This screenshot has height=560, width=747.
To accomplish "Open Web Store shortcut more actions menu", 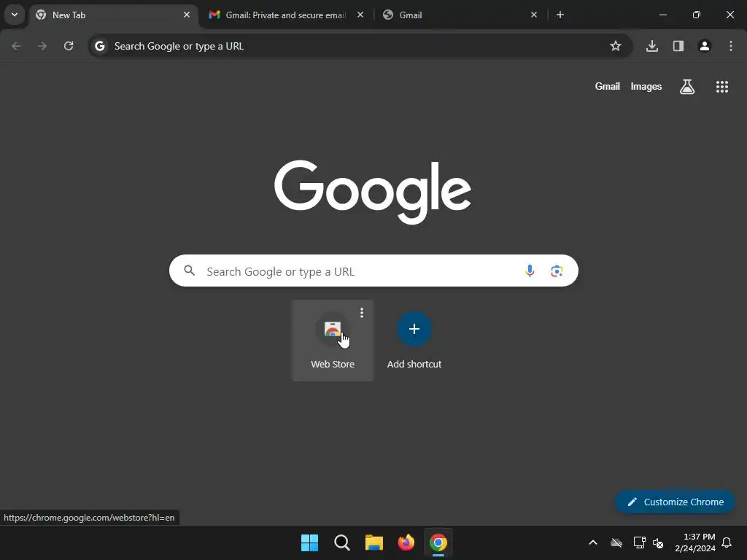I will click(362, 313).
